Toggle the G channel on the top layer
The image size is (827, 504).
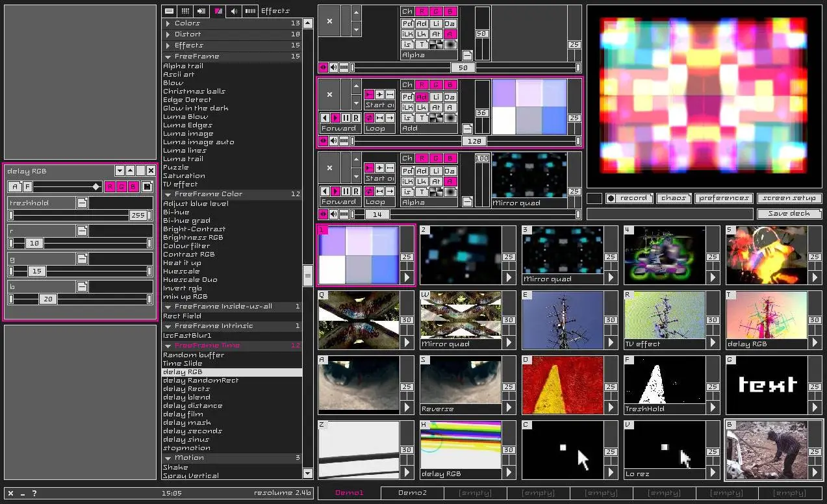coord(436,12)
